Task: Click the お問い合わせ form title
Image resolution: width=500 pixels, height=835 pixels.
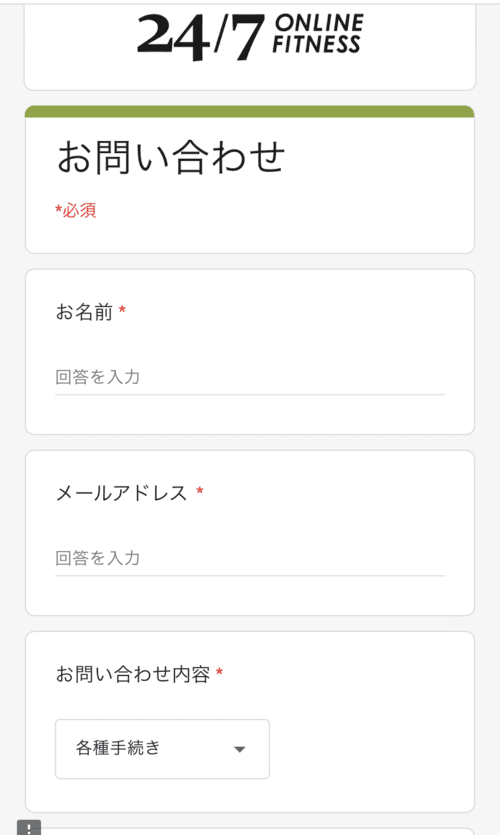Action: [x=171, y=157]
